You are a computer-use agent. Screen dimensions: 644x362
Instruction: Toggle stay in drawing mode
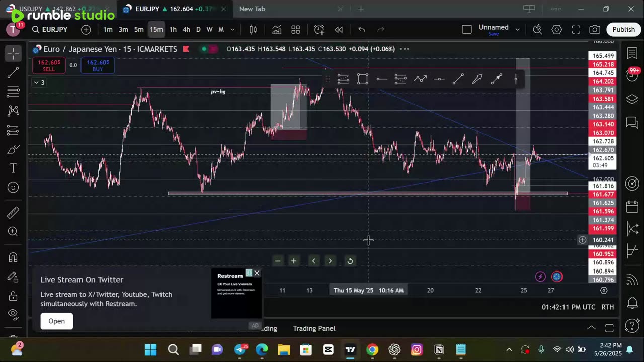[x=14, y=277]
